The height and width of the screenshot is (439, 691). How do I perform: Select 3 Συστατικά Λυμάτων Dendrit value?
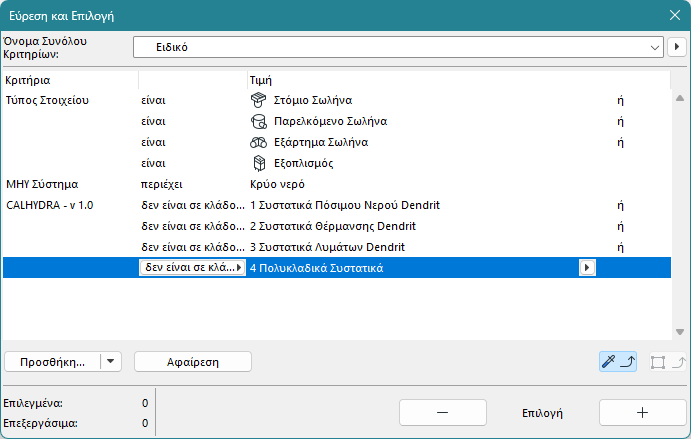coord(327,247)
